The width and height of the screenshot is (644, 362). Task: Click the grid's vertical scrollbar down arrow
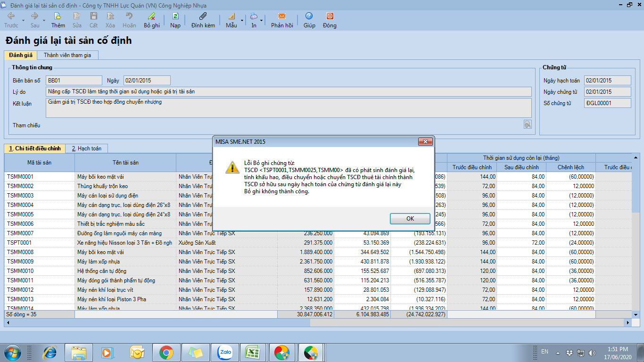636,314
